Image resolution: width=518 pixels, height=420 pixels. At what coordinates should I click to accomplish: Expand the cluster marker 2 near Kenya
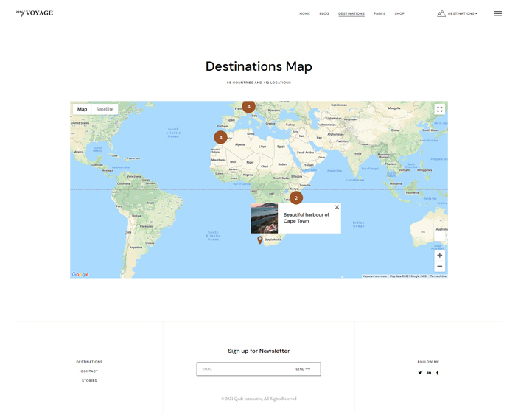pos(295,197)
